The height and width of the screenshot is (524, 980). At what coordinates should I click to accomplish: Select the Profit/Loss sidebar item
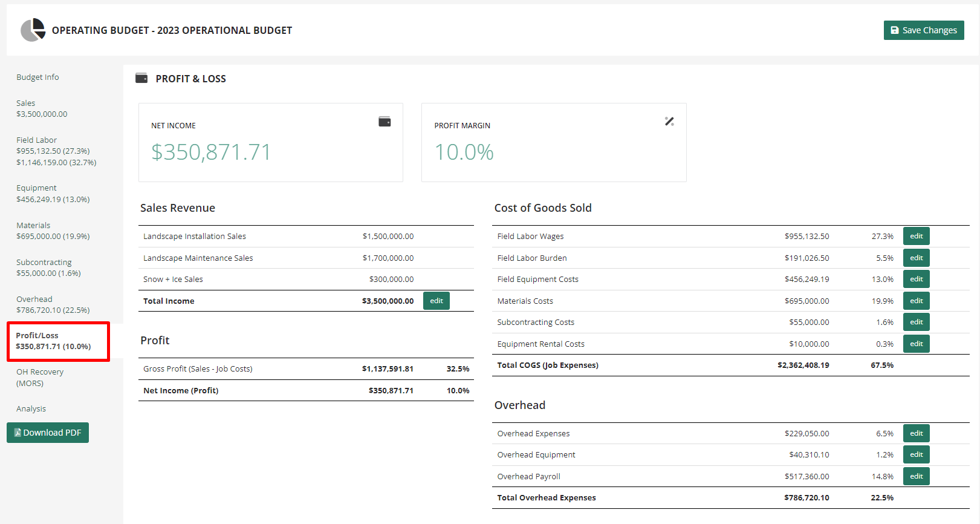pyautogui.click(x=58, y=341)
